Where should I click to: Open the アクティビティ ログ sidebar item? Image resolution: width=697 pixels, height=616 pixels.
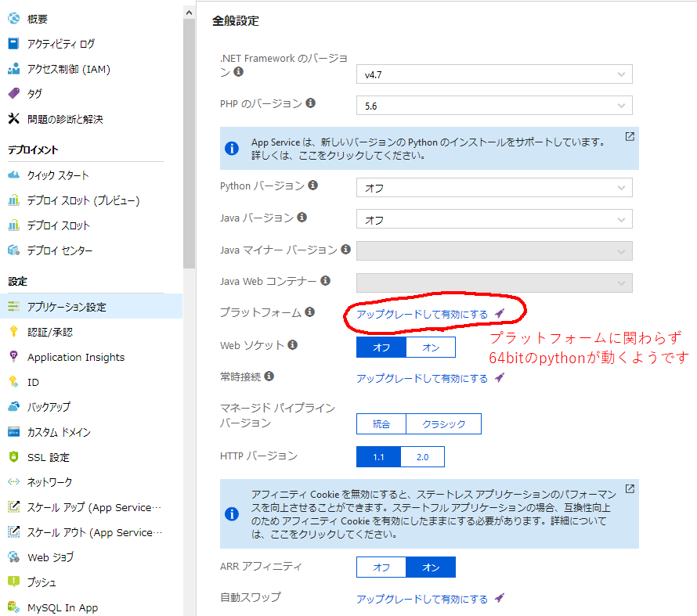(x=61, y=43)
